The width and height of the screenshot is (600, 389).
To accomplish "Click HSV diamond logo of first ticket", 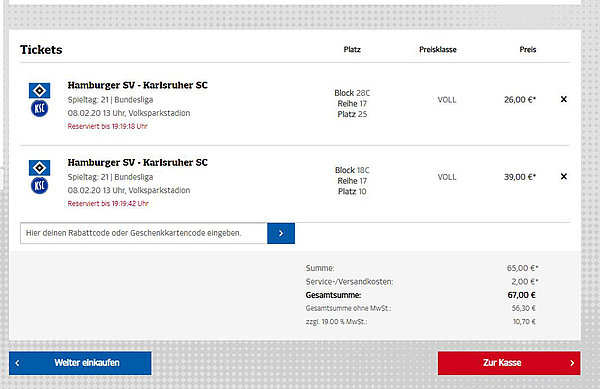I will [x=39, y=91].
